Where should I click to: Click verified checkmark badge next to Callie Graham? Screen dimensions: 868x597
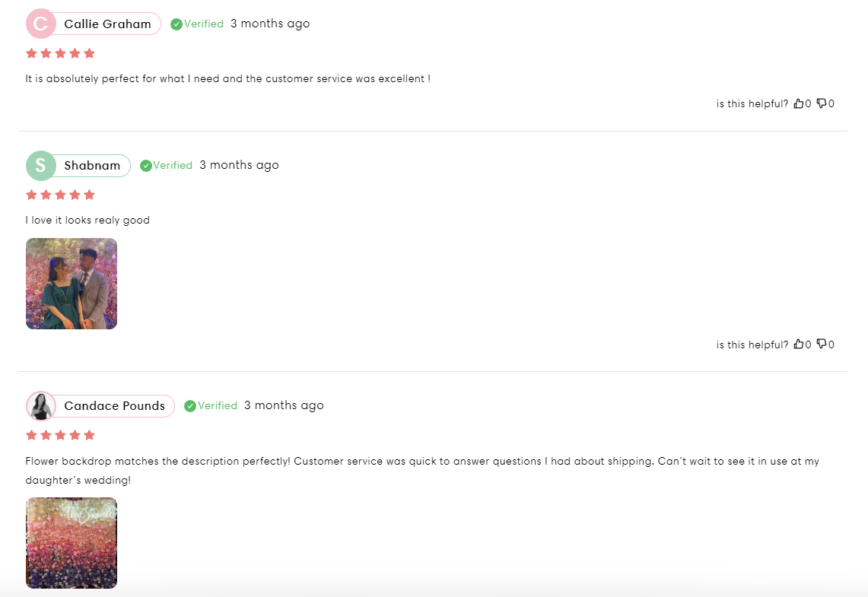pos(176,24)
